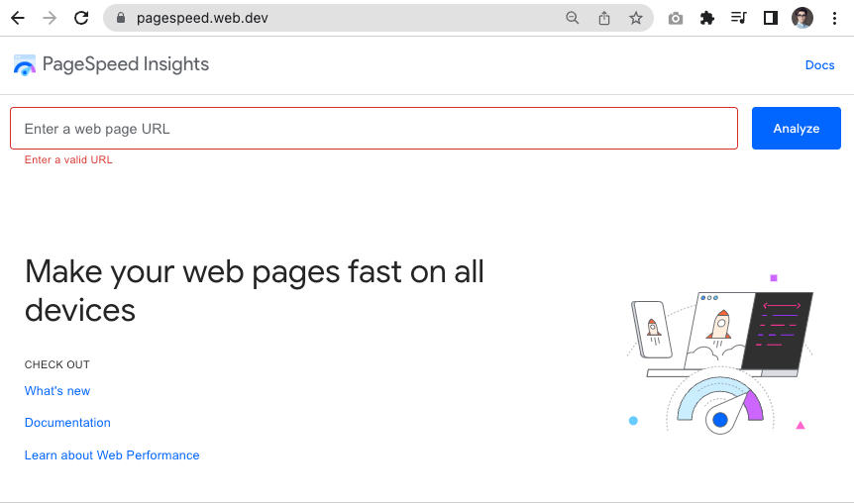The width and height of the screenshot is (854, 504).
Task: Click the browser forward arrow
Action: [x=50, y=18]
